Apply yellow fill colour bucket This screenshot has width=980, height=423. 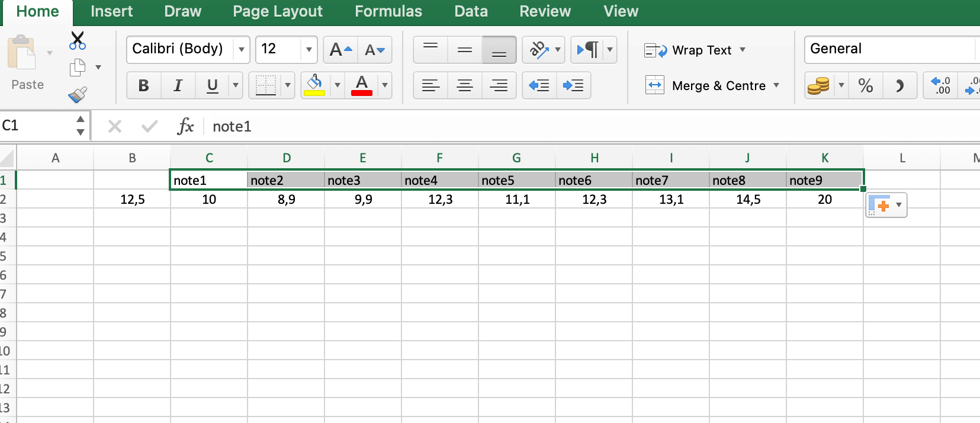point(315,85)
